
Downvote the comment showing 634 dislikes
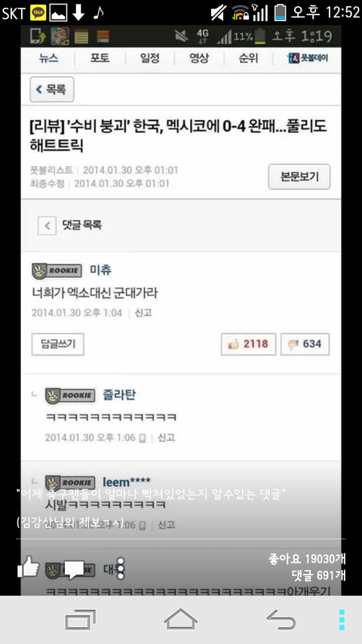[305, 344]
